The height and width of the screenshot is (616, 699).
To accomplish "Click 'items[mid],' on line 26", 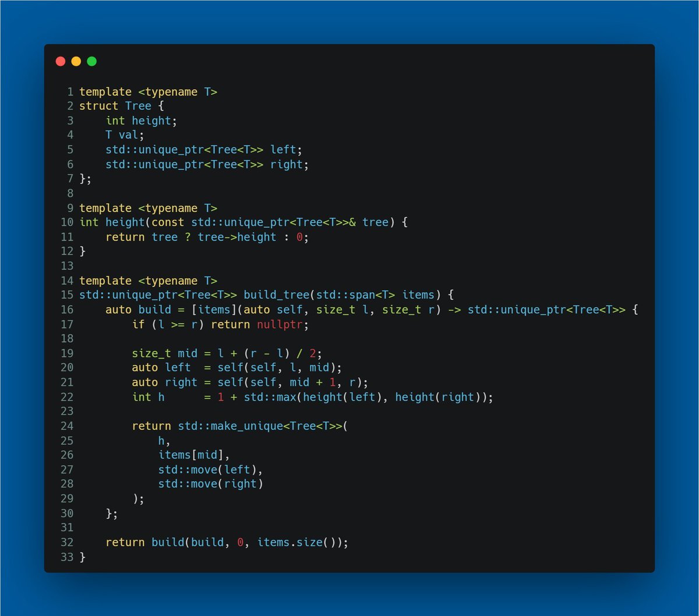I will 195,455.
